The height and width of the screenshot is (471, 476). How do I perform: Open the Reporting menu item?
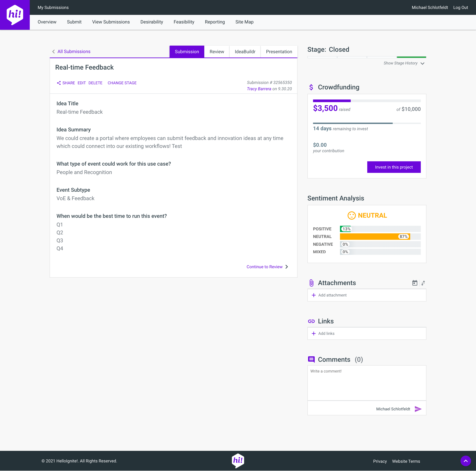[x=215, y=22]
